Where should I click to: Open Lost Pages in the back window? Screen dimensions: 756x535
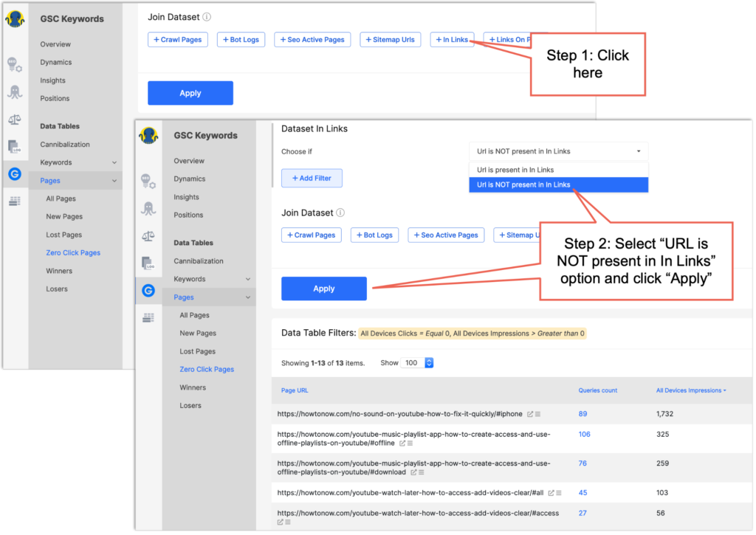(x=64, y=235)
